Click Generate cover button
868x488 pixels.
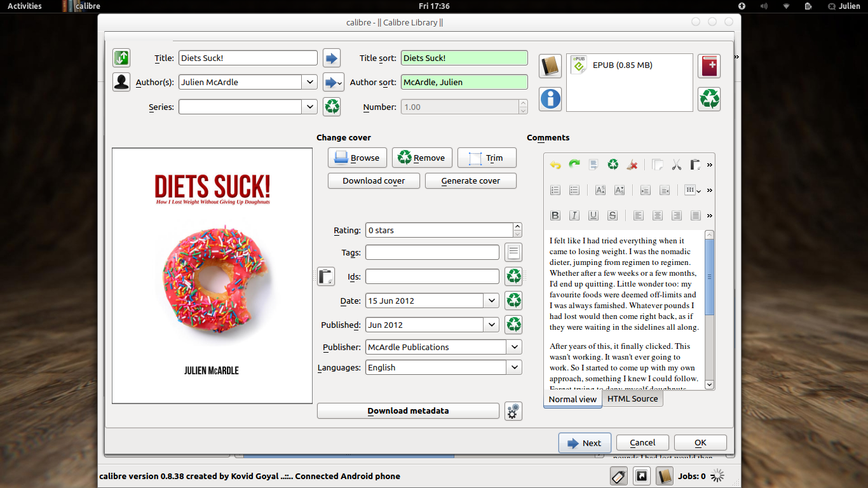click(x=471, y=180)
